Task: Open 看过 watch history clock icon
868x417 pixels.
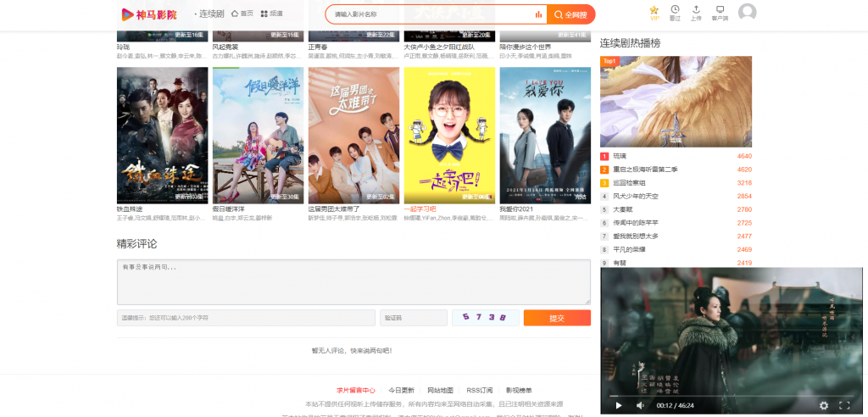Action: point(675,14)
